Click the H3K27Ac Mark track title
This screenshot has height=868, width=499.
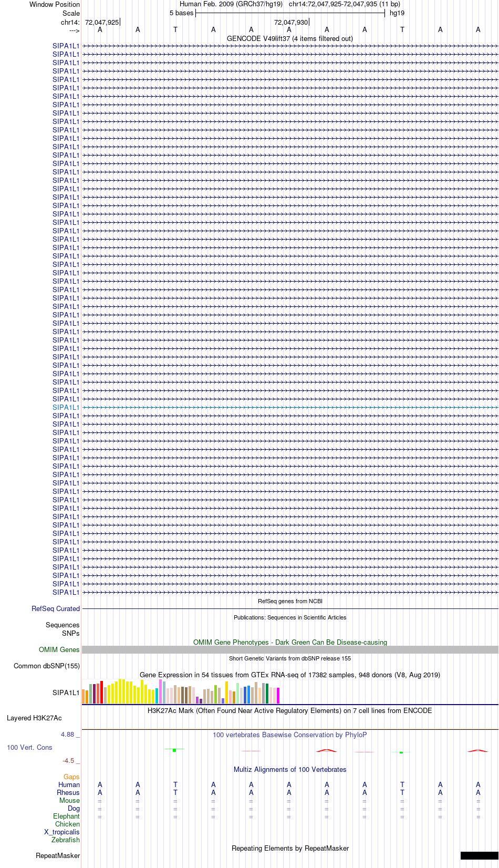pos(290,710)
